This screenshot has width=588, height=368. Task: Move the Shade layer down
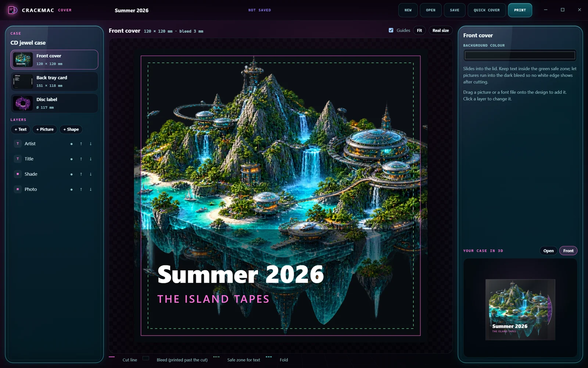click(90, 174)
